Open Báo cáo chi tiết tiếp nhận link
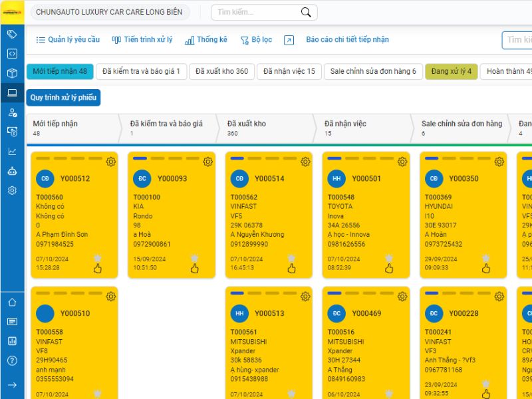 coord(347,40)
